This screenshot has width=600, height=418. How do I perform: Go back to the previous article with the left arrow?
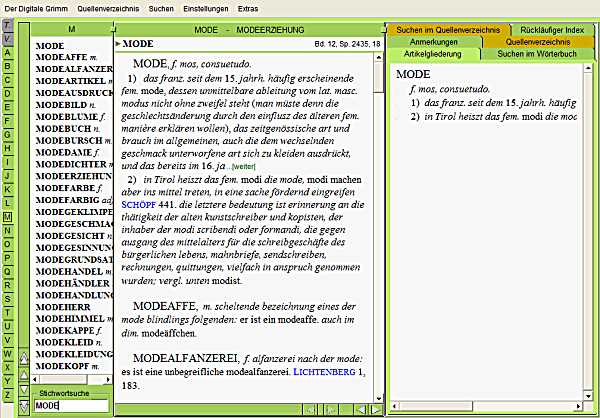coord(360,410)
